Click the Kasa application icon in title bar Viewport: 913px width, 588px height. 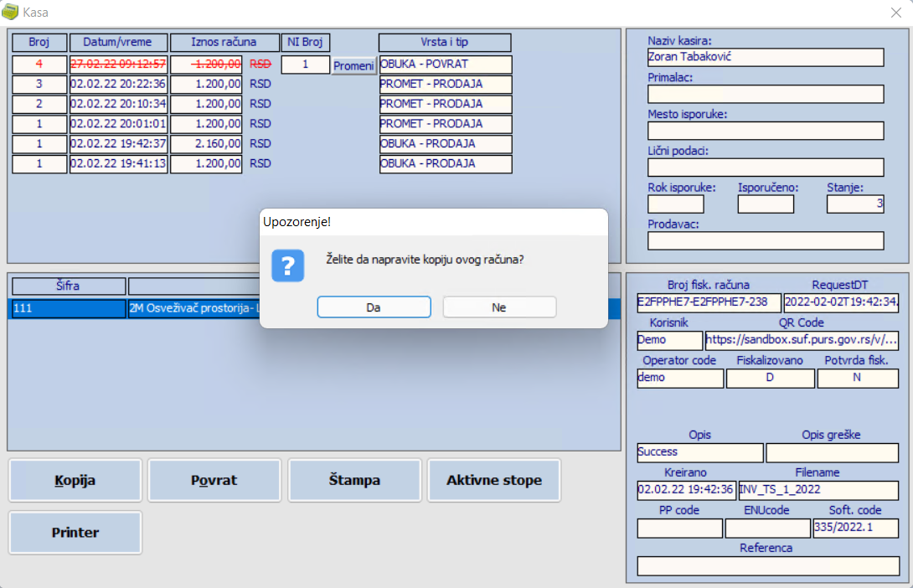tap(10, 12)
